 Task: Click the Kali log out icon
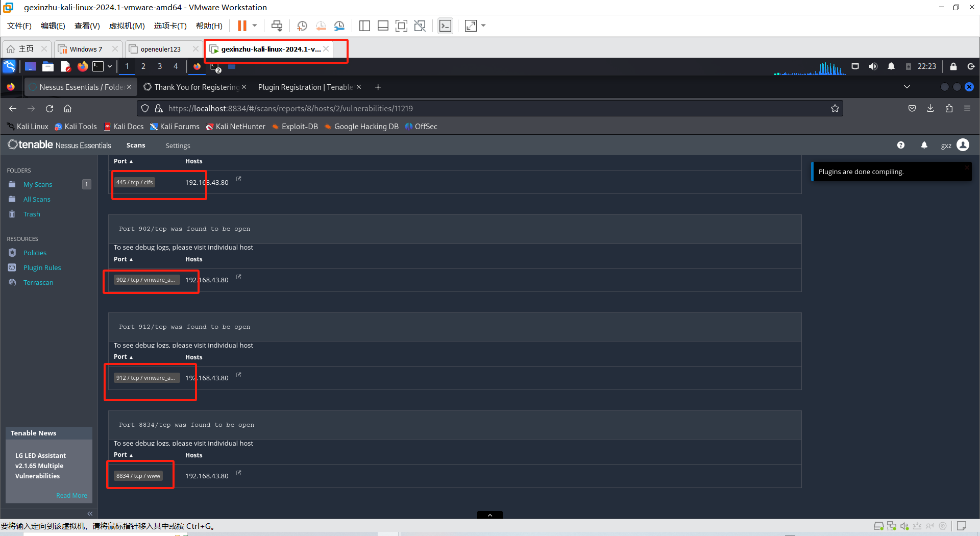tap(971, 66)
